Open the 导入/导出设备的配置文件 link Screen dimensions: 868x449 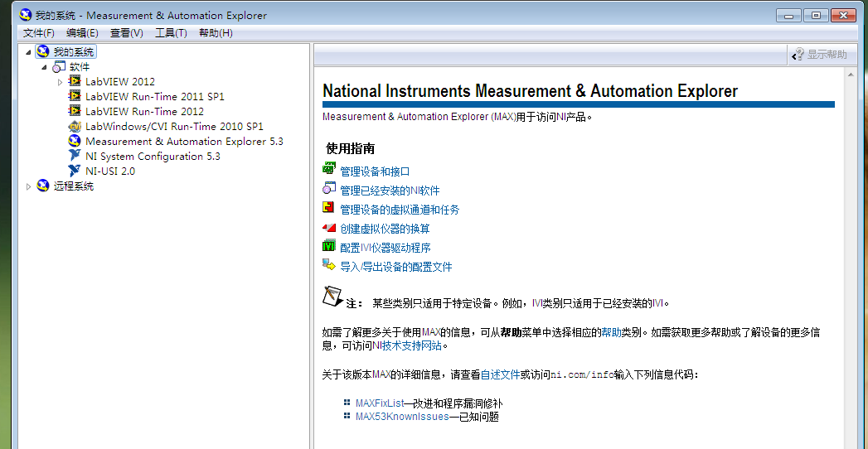pos(395,267)
